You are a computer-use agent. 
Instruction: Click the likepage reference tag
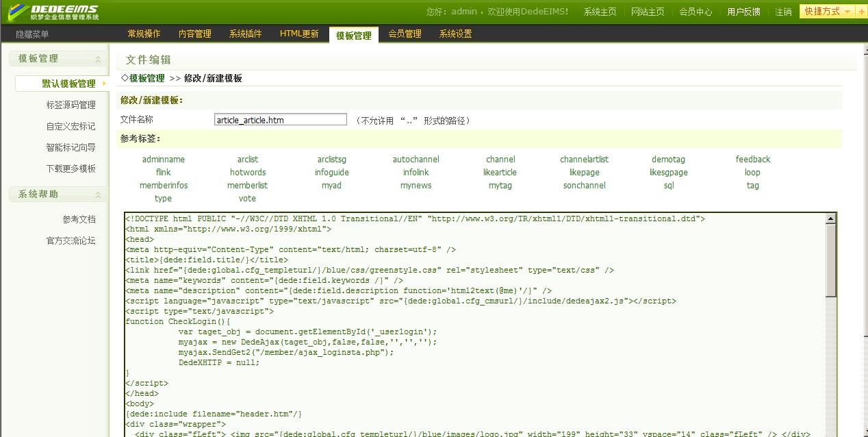point(585,173)
